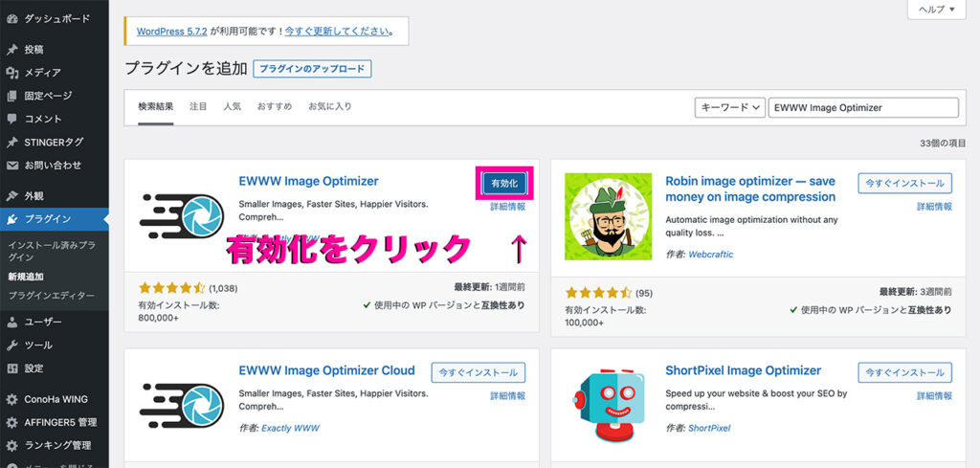Click the ShortPixel robot thumbnail

[x=608, y=405]
